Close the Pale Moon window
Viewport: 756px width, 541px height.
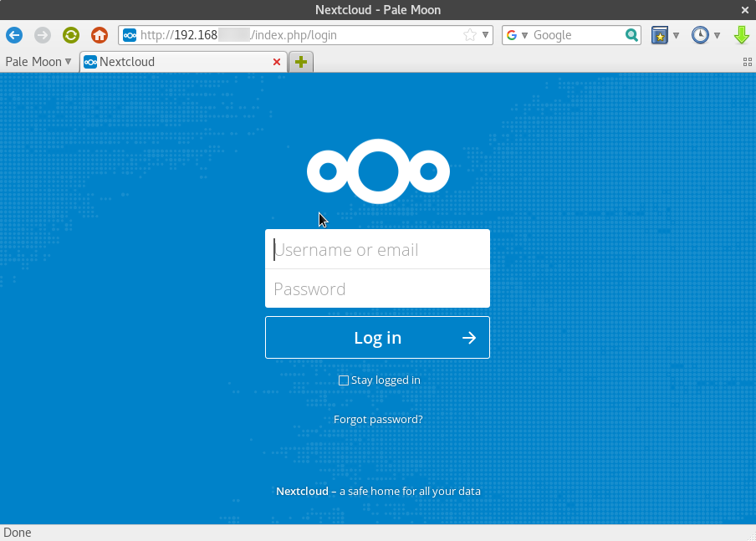tap(745, 10)
